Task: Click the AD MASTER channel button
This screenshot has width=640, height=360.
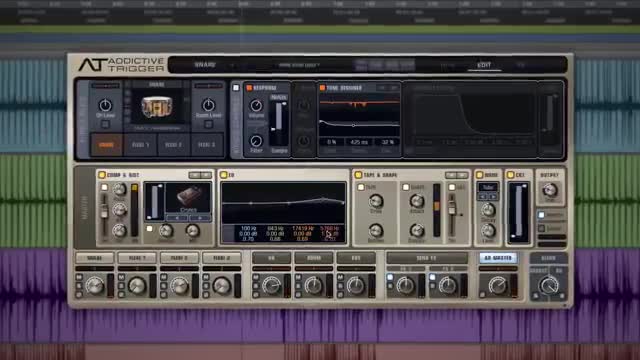Action: coord(498,258)
